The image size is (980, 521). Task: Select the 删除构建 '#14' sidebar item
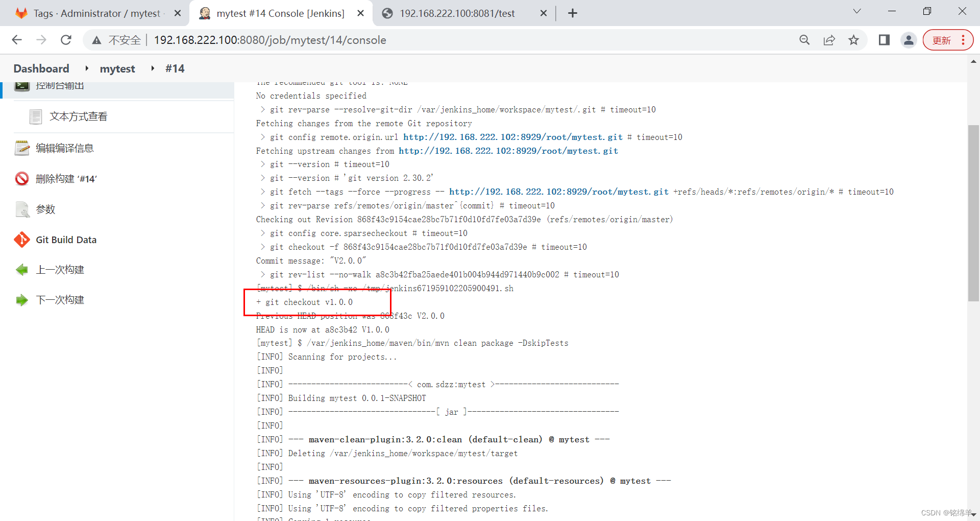click(66, 179)
